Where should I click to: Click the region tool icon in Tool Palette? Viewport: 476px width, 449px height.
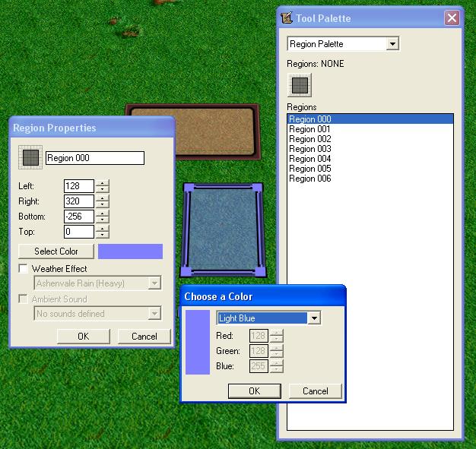click(300, 85)
